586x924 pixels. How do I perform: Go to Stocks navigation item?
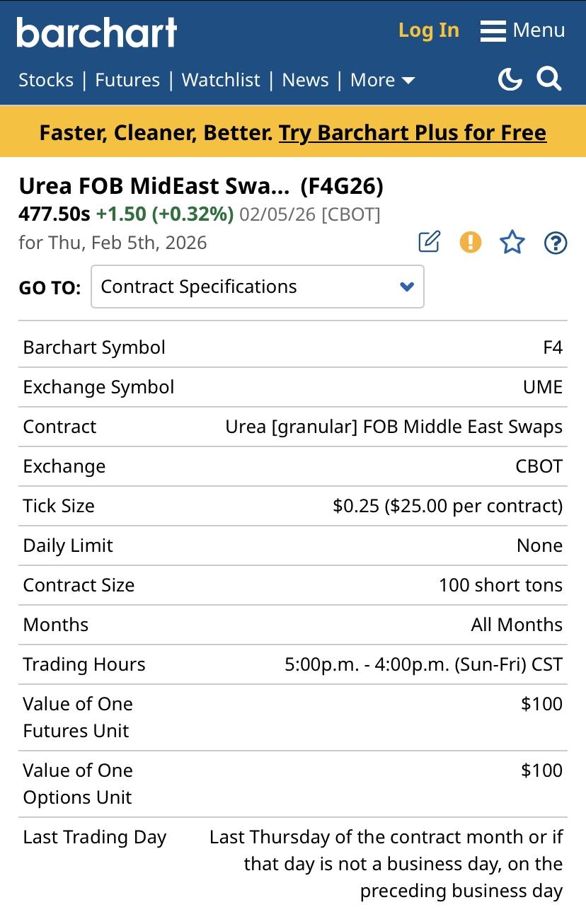click(x=46, y=80)
